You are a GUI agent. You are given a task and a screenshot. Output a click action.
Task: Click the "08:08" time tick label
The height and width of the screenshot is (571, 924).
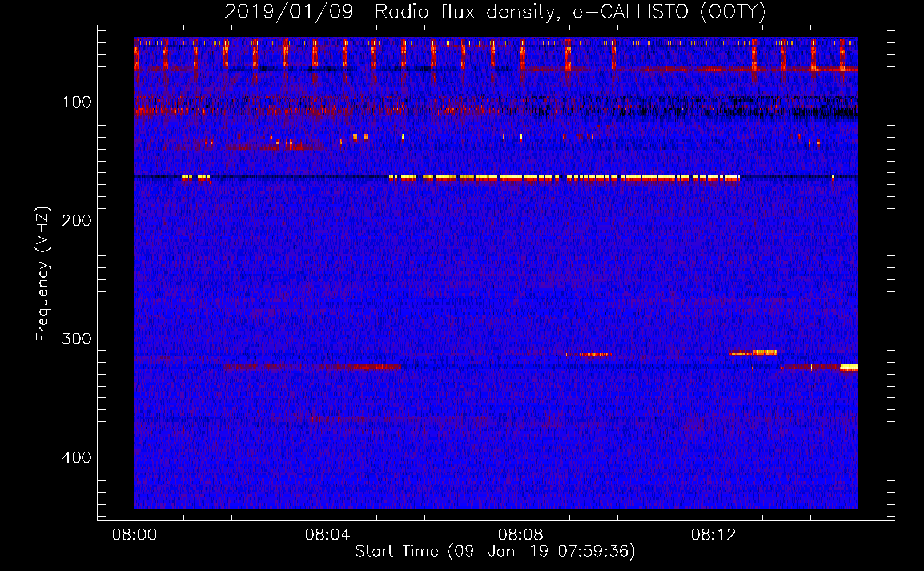click(x=520, y=535)
